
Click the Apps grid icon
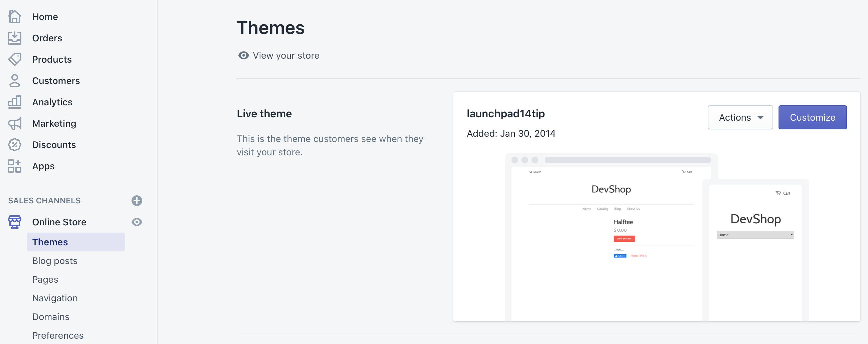pyautogui.click(x=14, y=166)
